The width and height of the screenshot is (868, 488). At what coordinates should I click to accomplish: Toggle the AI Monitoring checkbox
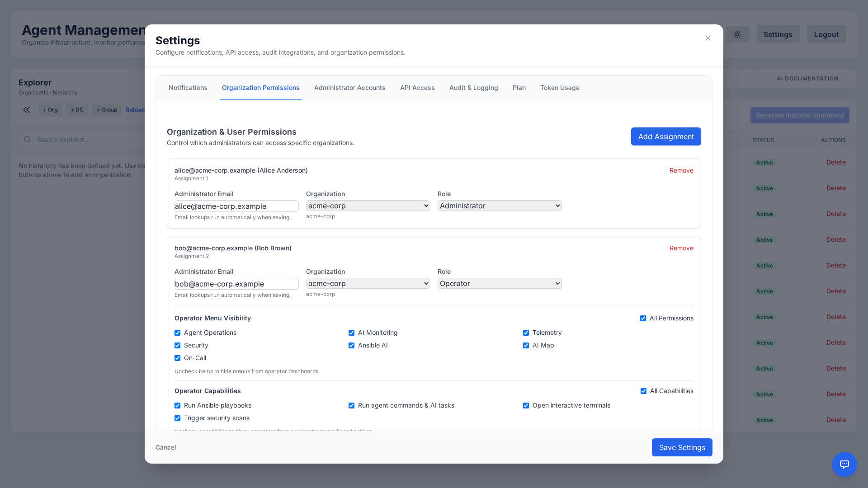[351, 333]
